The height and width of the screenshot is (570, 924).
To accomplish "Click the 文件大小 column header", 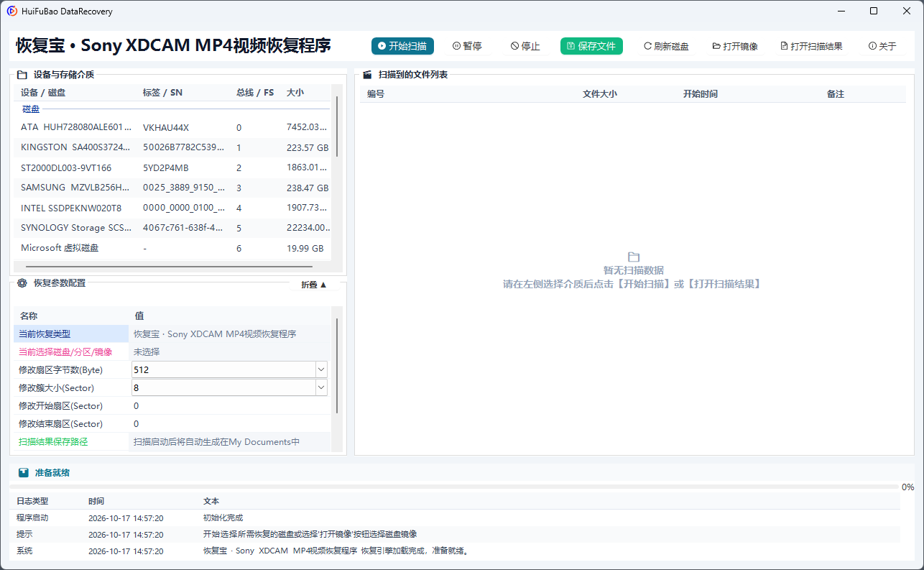I will click(600, 94).
